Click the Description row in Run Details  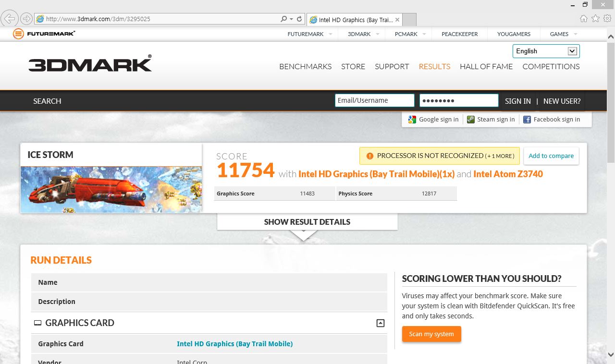[x=209, y=302]
